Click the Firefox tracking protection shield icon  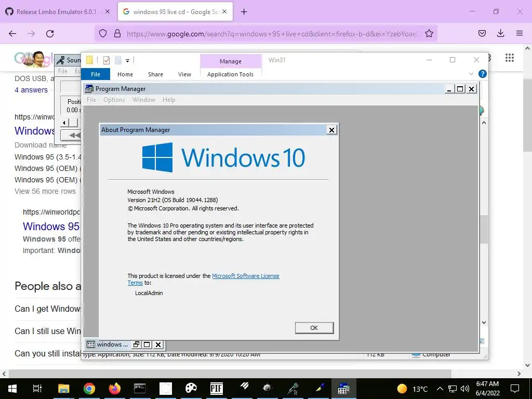pyautogui.click(x=103, y=33)
